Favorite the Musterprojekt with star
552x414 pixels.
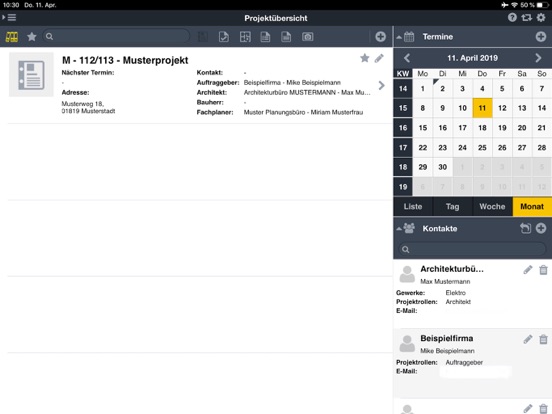[365, 58]
